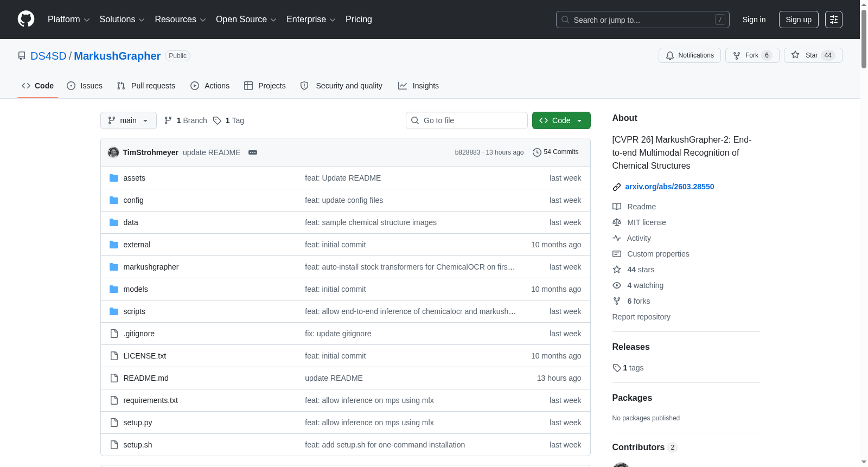868x467 pixels.
Task: Open the Contributors section heading
Action: 639,447
